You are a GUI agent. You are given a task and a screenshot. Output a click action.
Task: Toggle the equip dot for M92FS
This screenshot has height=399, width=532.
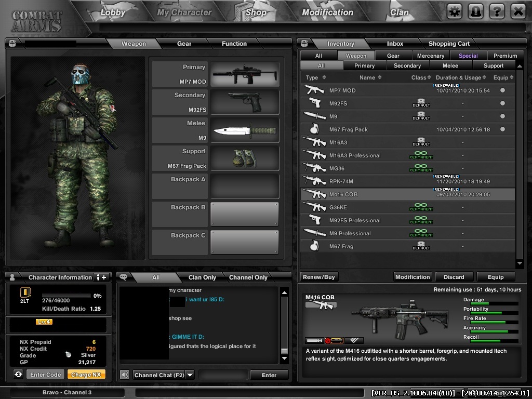point(502,103)
